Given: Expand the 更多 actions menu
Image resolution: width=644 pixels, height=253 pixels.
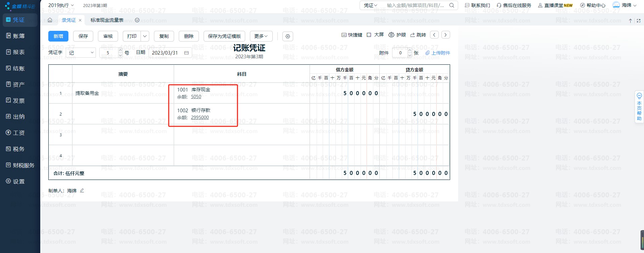Looking at the screenshot, I should [261, 36].
